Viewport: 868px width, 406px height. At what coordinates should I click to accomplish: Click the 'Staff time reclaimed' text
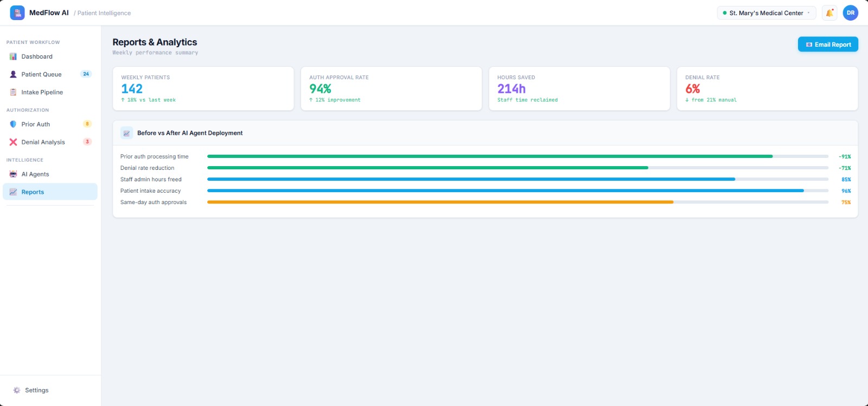coord(527,100)
